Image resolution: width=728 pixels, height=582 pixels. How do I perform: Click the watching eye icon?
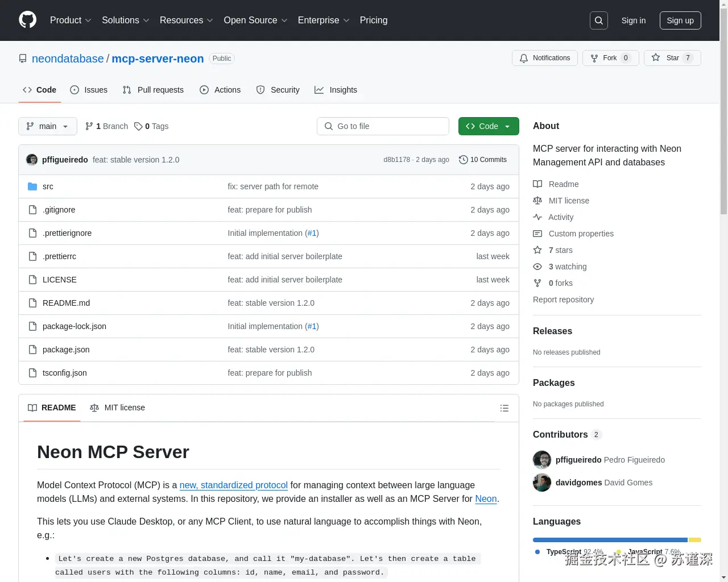537,267
